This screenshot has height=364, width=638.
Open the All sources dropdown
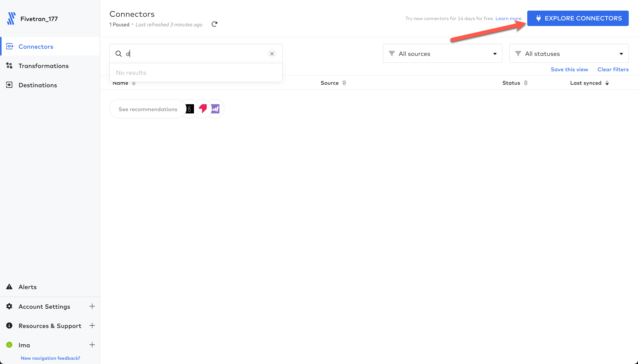(x=442, y=54)
